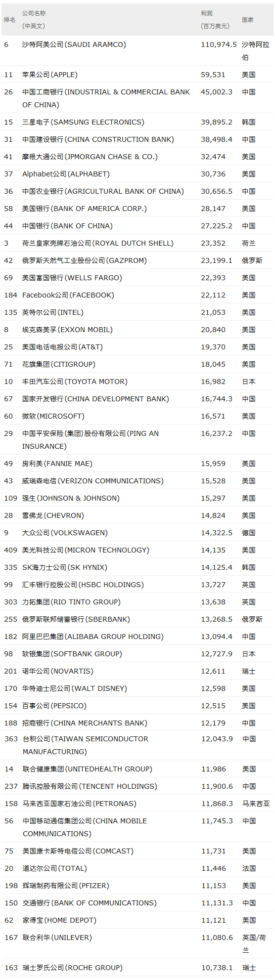275x980 pixels.
Task: Select 中国银行 (BANK OF CHINA) name
Action: (68, 226)
